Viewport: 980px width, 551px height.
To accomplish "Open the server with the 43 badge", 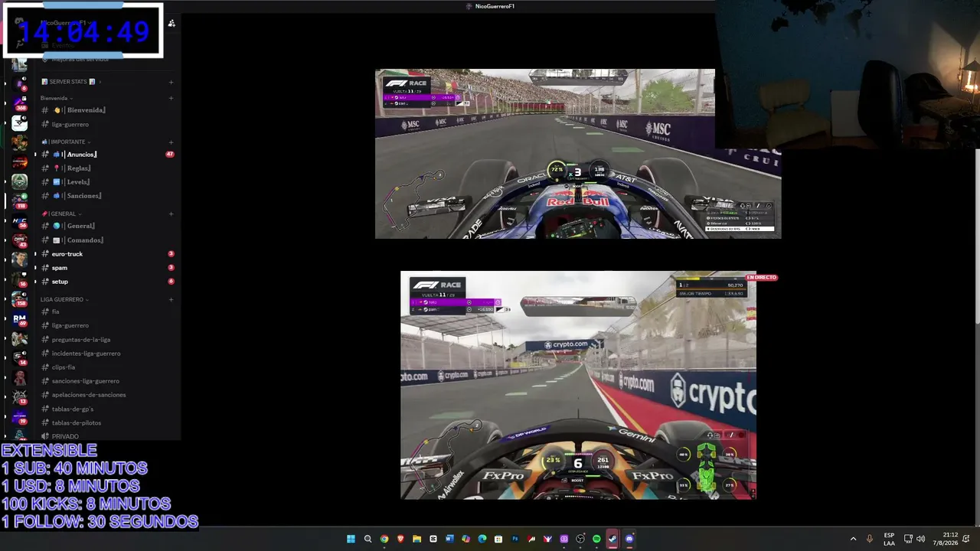I will 20,240.
